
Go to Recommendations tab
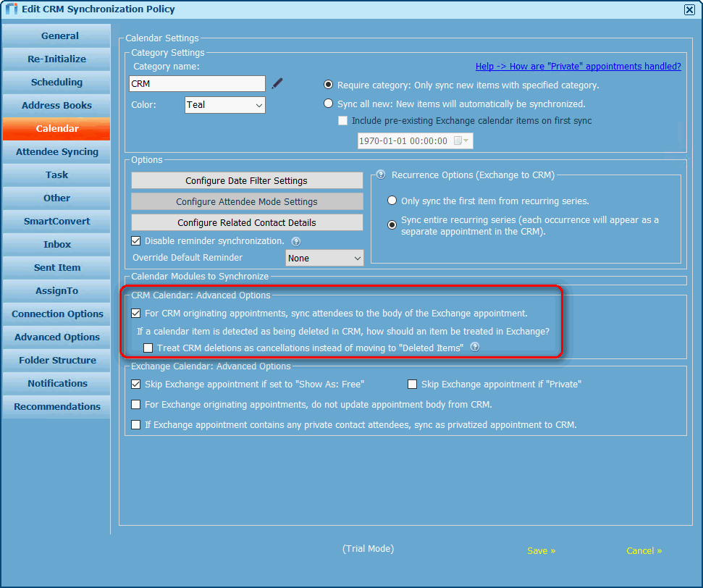[56, 406]
